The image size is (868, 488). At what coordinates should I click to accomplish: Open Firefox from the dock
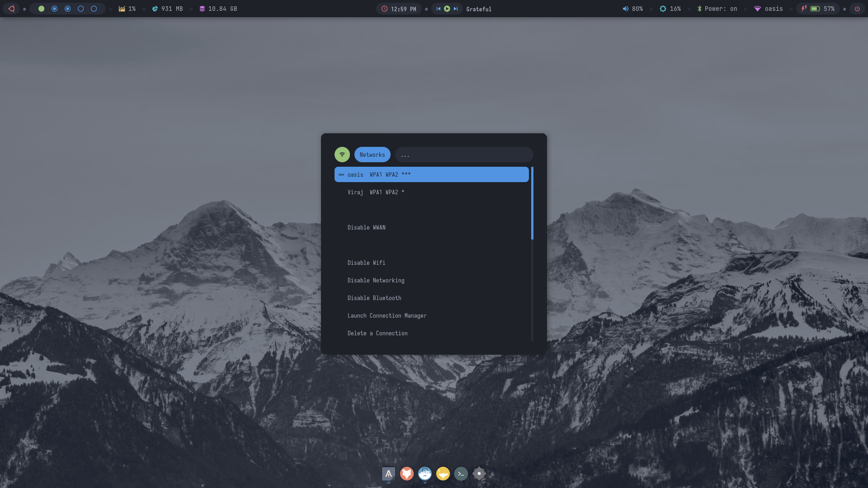pos(406,474)
